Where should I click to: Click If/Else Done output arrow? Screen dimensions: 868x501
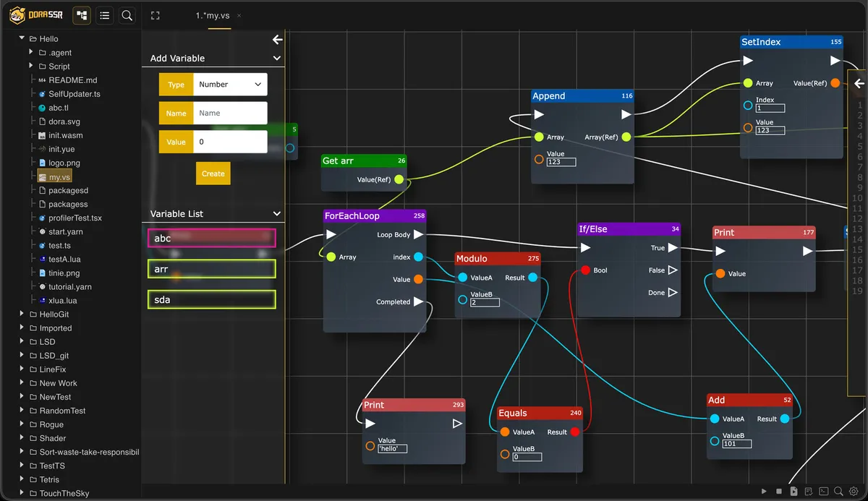click(673, 292)
